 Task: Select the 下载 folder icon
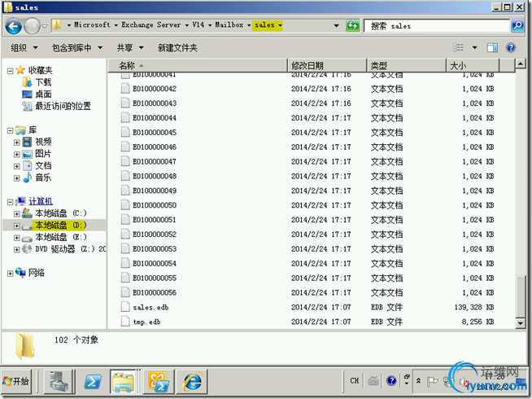(x=27, y=82)
